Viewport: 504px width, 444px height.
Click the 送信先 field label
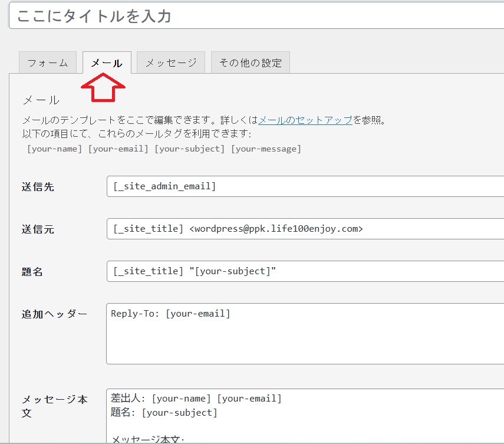pyautogui.click(x=38, y=187)
